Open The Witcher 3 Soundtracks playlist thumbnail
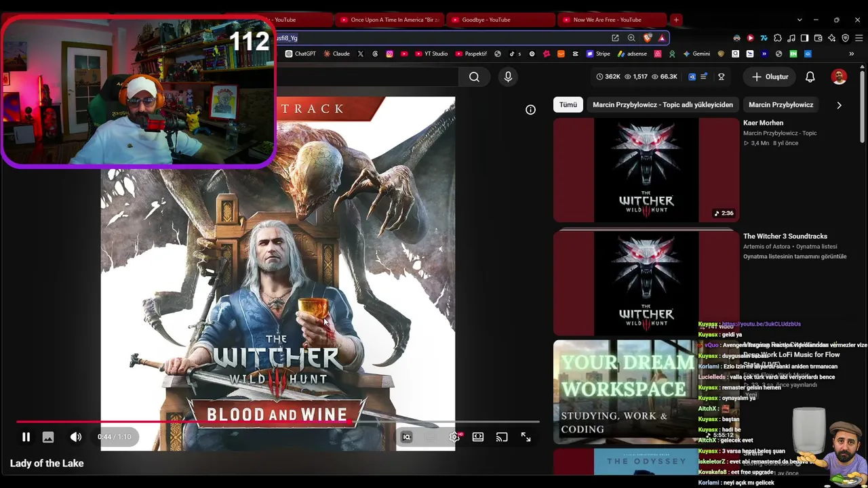Screen dimensions: 868x488 point(646,283)
